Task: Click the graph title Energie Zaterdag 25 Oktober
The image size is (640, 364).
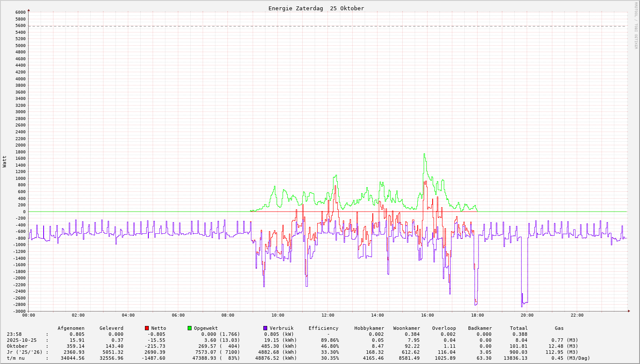Action: [x=316, y=9]
